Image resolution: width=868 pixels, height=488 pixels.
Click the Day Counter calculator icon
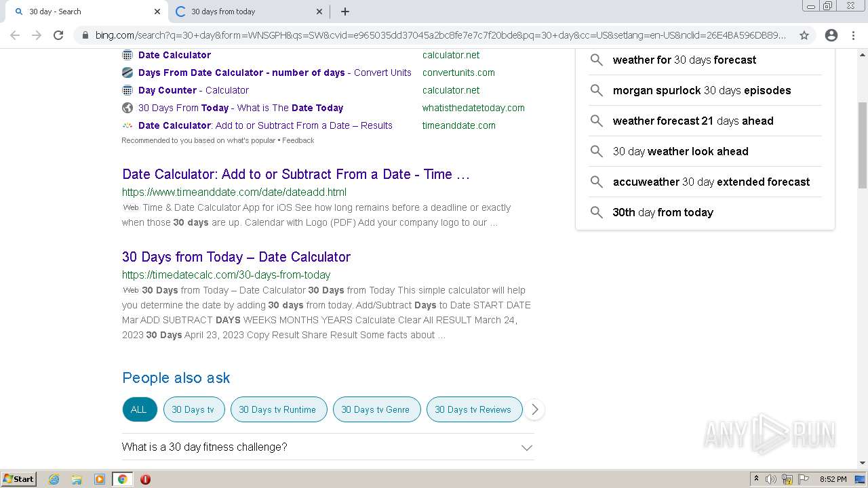coord(127,90)
